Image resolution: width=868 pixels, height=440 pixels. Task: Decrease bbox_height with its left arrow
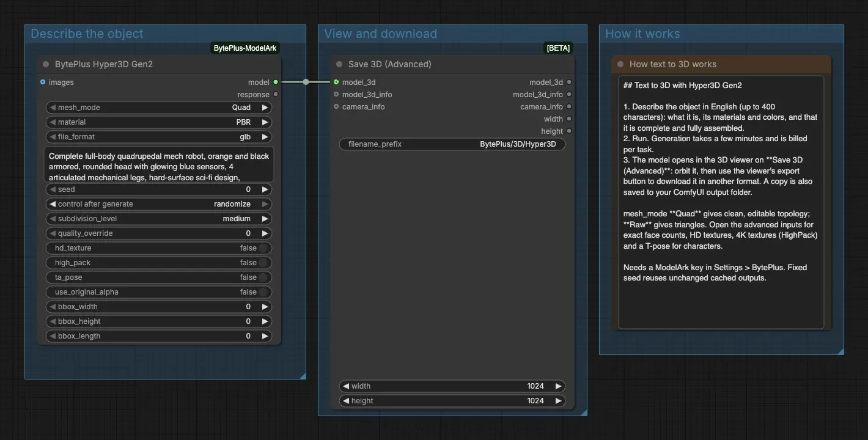pos(53,321)
